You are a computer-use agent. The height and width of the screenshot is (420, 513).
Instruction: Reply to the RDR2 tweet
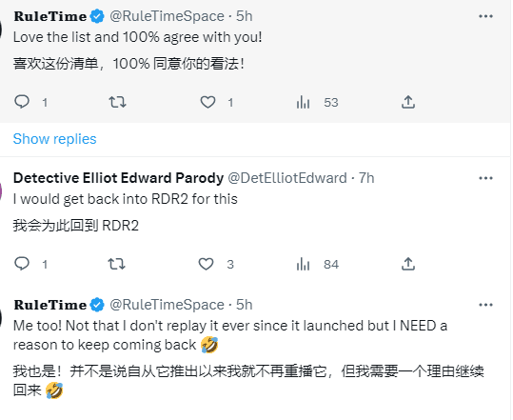coord(22,264)
